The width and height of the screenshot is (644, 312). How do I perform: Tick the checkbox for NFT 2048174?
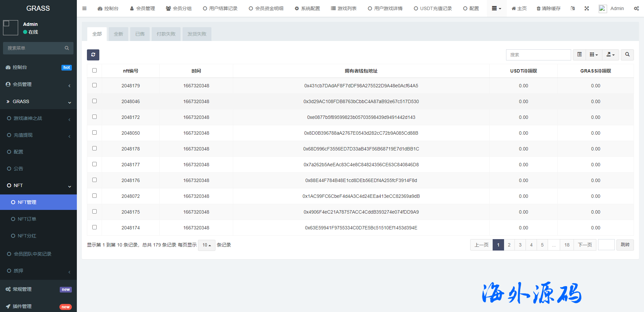tap(94, 227)
